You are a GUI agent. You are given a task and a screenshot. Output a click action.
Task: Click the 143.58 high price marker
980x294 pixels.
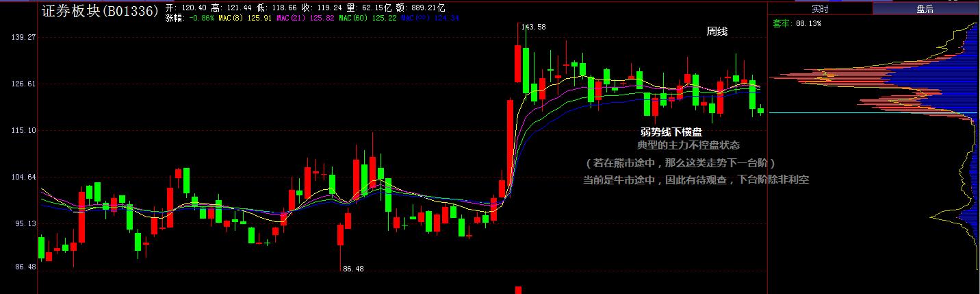533,27
